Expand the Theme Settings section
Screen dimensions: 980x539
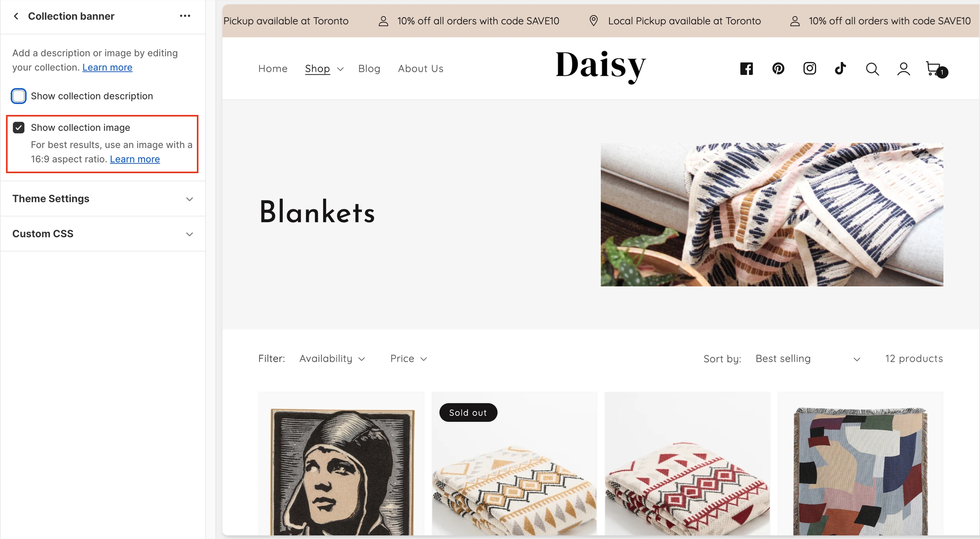point(103,199)
